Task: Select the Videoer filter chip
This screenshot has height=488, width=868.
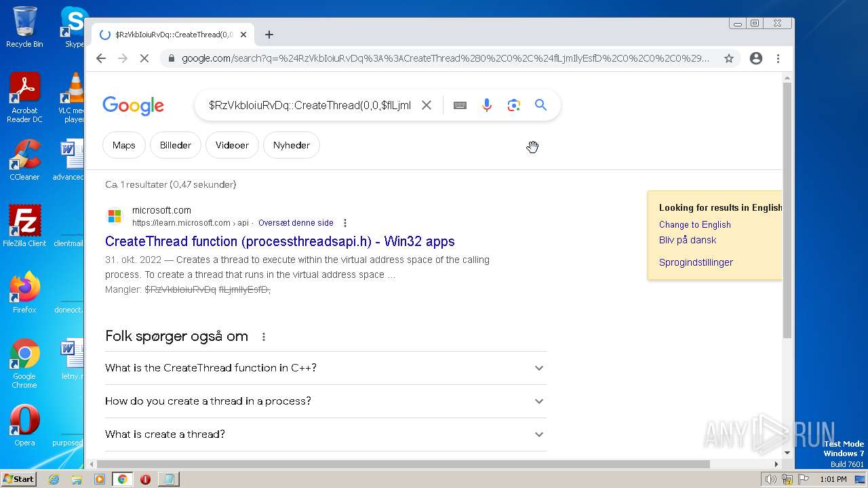Action: pyautogui.click(x=232, y=145)
